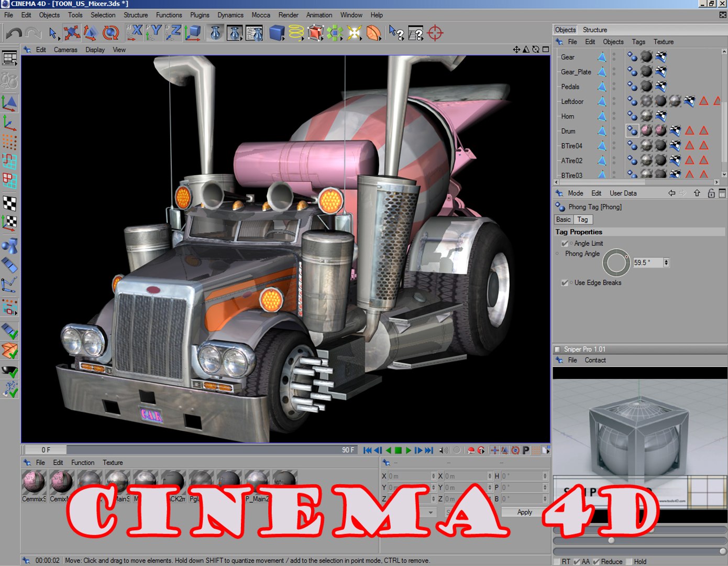This screenshot has width=728, height=566.
Task: Open the Mocca menu
Action: point(261,15)
